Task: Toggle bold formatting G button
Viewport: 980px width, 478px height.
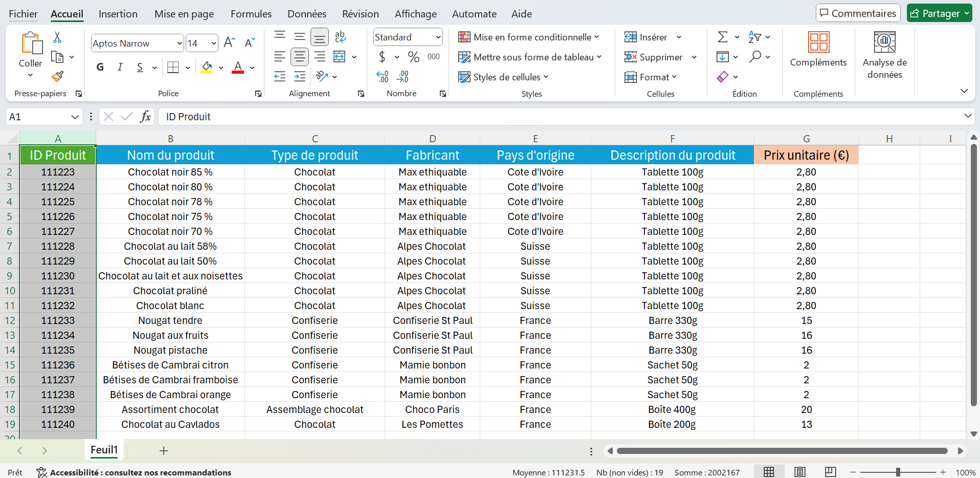Action: click(100, 67)
